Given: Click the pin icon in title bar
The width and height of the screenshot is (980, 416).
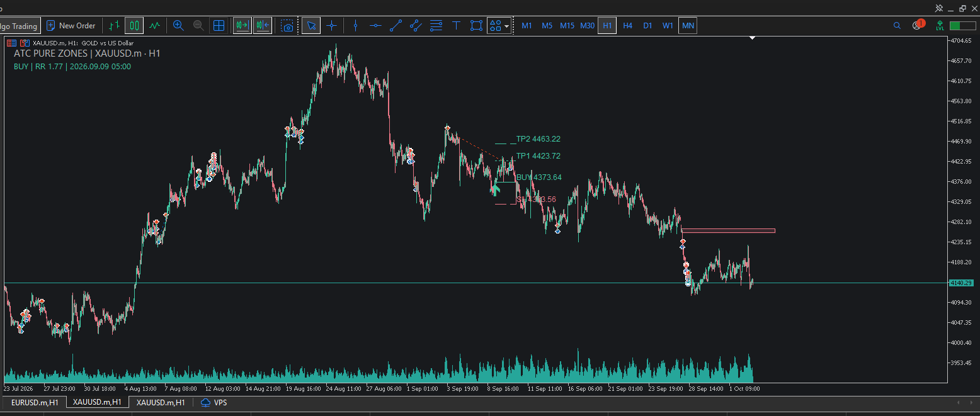Looking at the screenshot, I should click(939, 8).
